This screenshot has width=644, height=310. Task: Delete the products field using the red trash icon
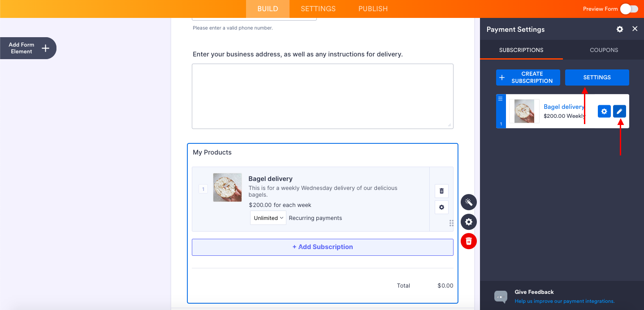tap(469, 241)
